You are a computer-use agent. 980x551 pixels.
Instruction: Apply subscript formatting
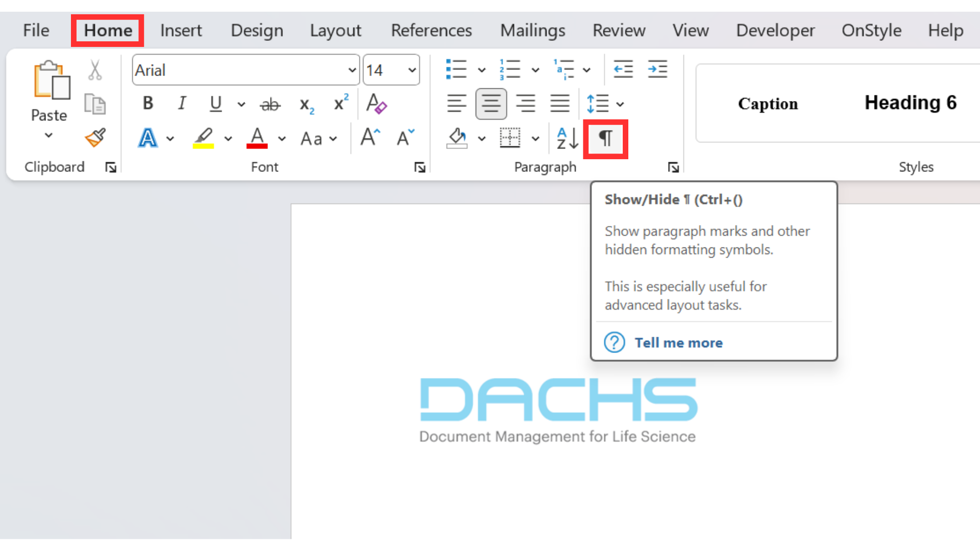[x=306, y=105]
